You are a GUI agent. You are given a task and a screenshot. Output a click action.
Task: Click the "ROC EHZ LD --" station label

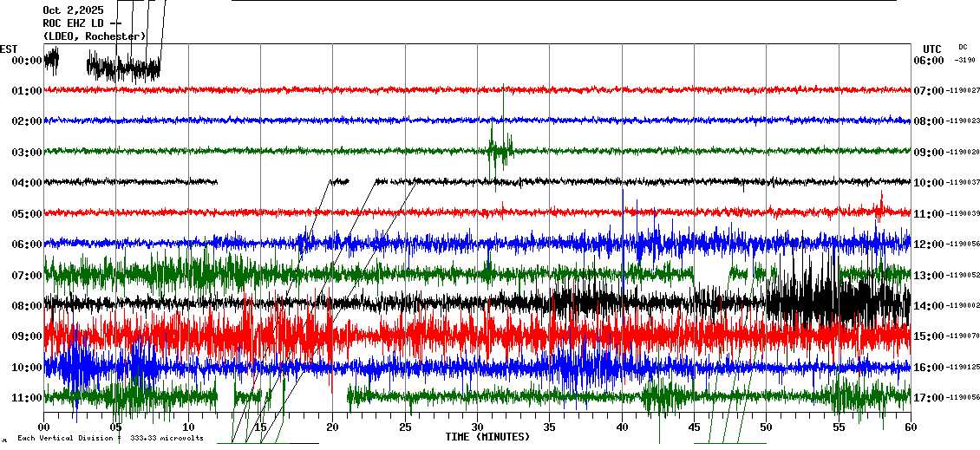[82, 23]
